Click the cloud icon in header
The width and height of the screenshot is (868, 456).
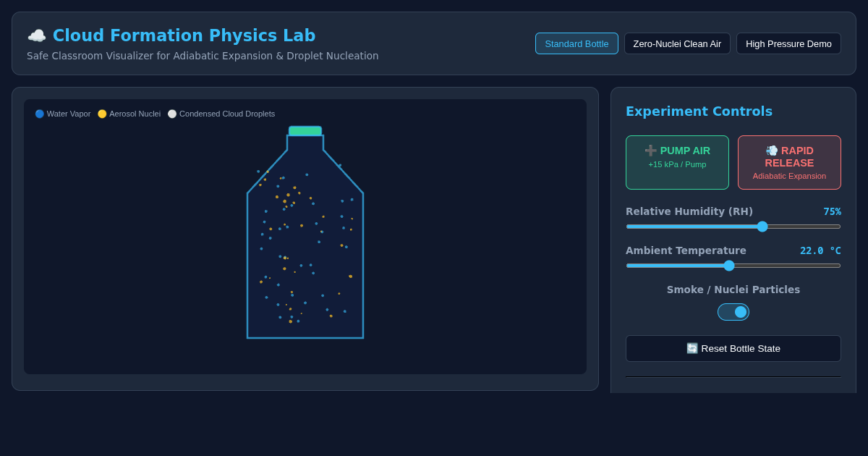(x=37, y=35)
